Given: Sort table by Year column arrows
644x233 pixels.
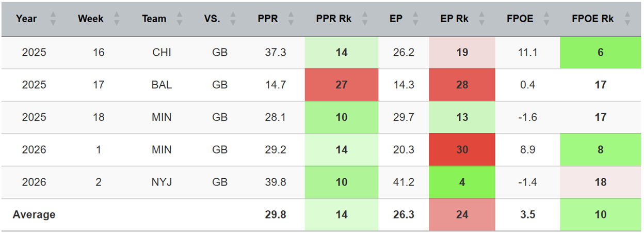Looking at the screenshot, I should click(53, 19).
